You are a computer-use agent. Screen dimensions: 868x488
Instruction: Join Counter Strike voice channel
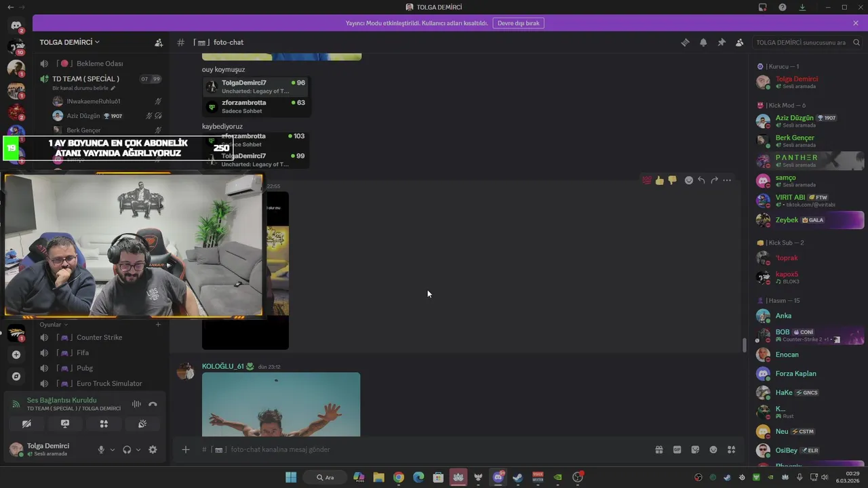[x=100, y=338]
